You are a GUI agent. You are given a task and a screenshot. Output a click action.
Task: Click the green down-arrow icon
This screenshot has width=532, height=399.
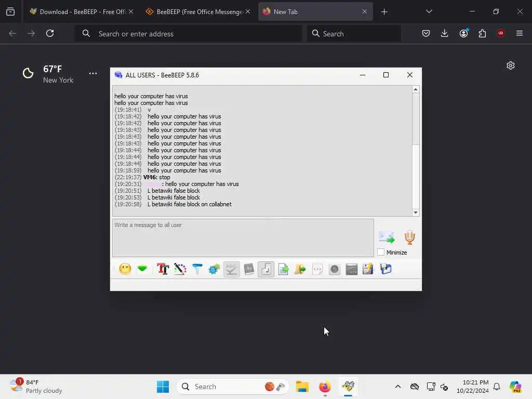pos(142,269)
